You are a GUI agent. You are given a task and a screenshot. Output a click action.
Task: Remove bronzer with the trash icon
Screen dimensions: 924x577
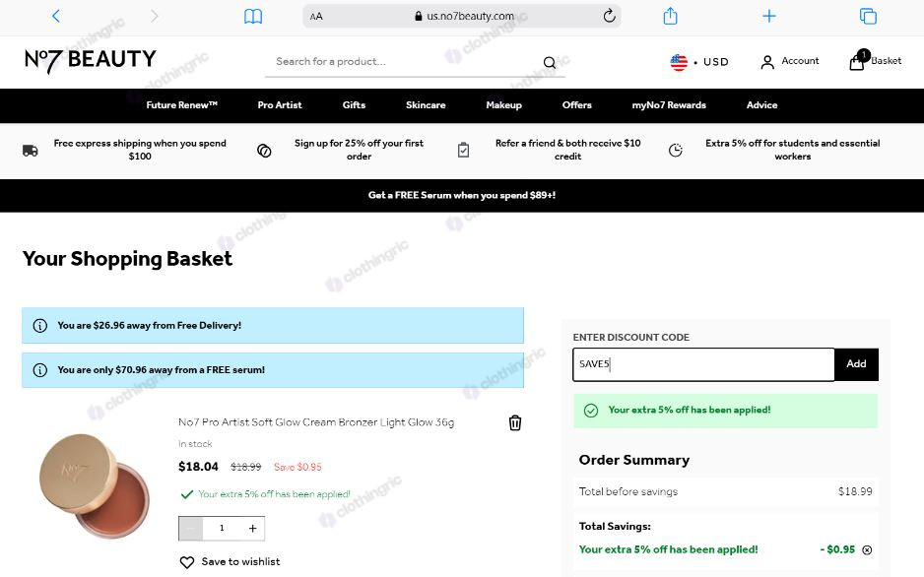(515, 422)
